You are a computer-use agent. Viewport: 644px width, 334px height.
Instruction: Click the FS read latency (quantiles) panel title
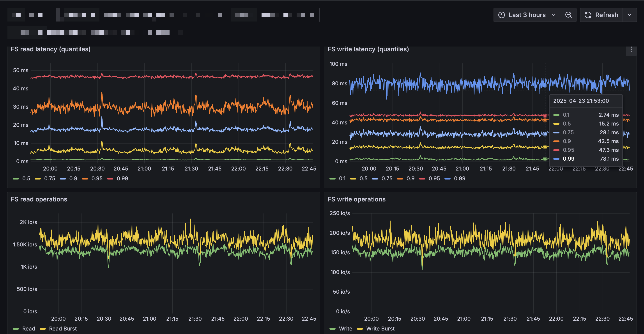pyautogui.click(x=51, y=49)
